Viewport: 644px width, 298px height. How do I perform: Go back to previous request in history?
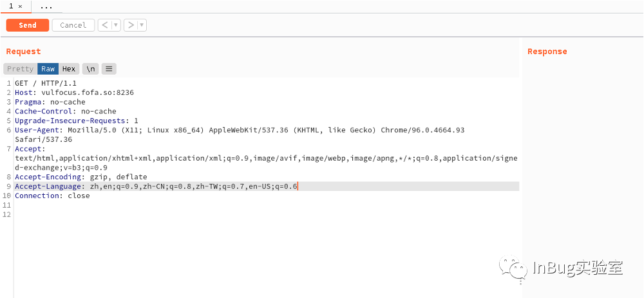click(105, 25)
